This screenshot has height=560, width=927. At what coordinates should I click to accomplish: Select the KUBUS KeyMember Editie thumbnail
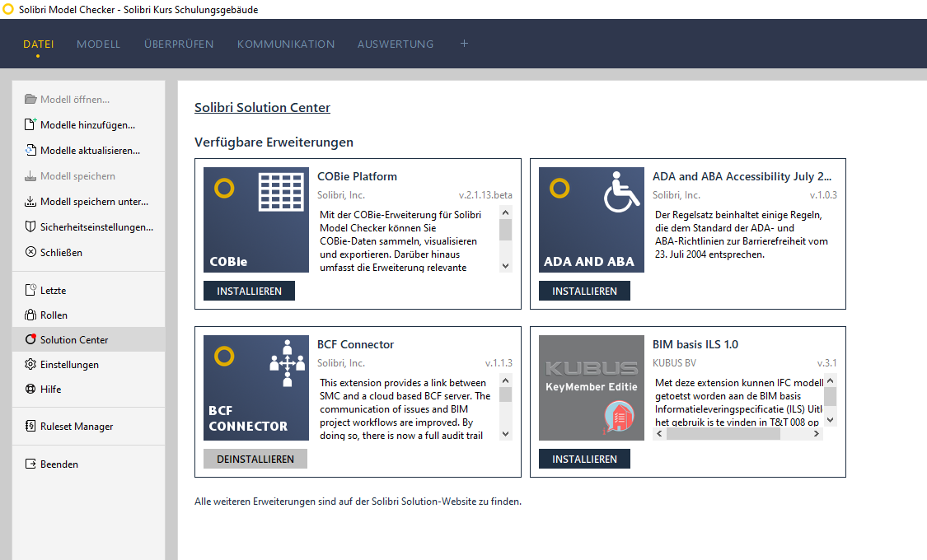point(591,388)
